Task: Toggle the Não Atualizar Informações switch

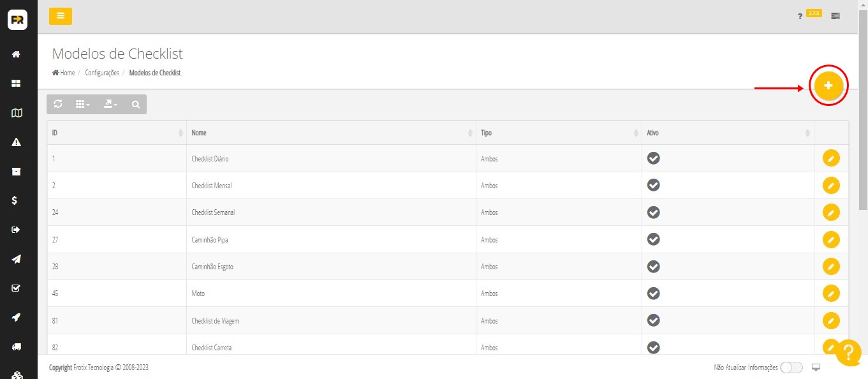Action: pyautogui.click(x=791, y=368)
